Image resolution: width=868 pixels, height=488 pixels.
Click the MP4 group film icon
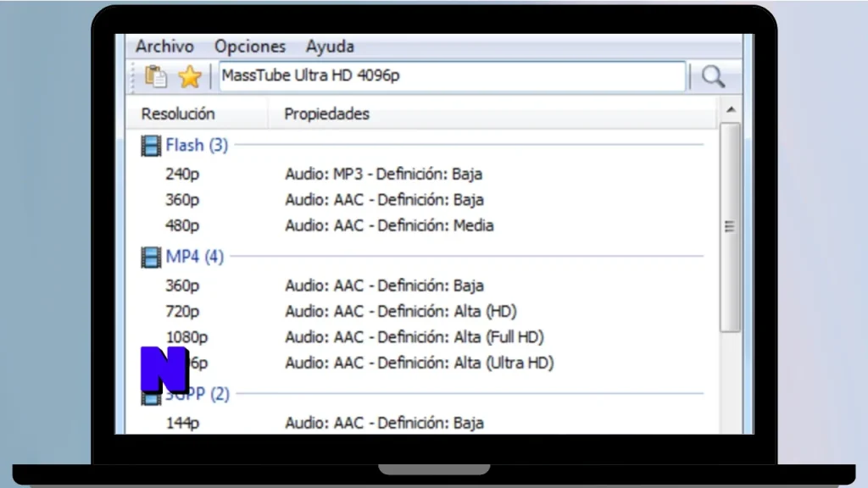(151, 257)
